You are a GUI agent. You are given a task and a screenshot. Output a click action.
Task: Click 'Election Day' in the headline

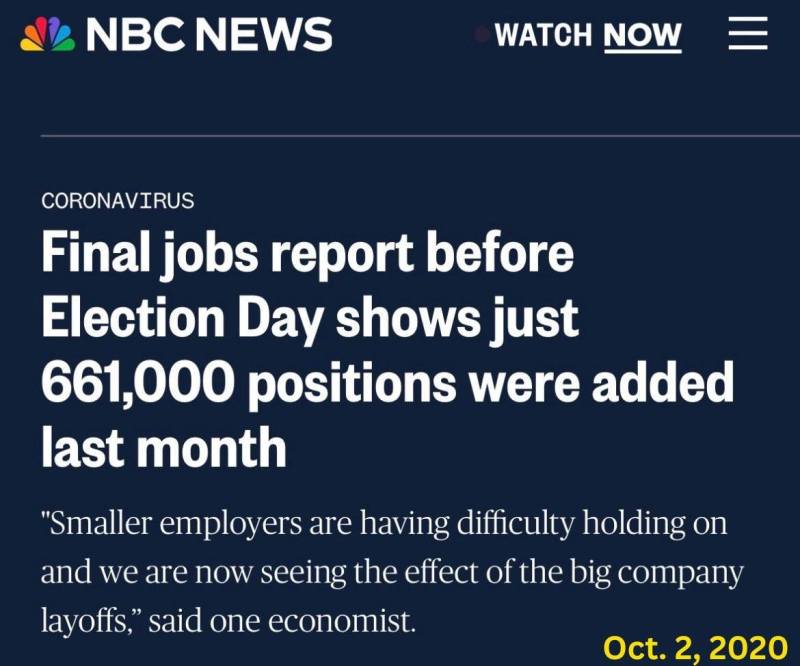pos(182,318)
